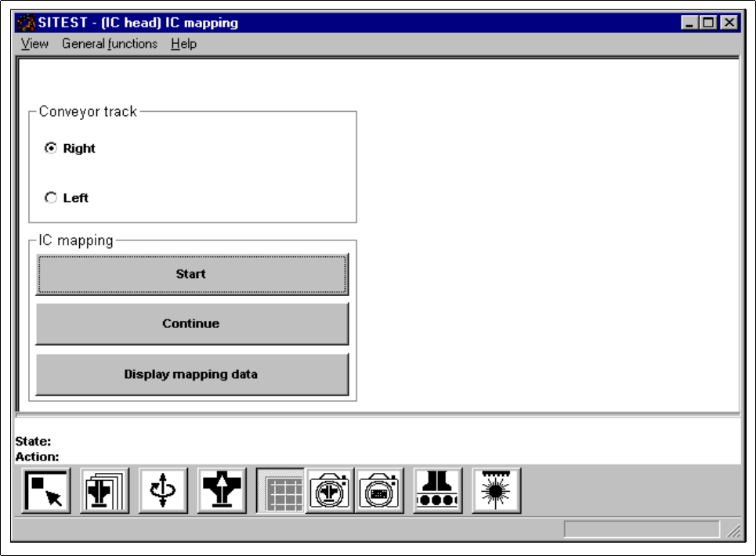Click the conveyor belt toolbar icon
Viewport: 756px width, 556px height.
point(438,490)
